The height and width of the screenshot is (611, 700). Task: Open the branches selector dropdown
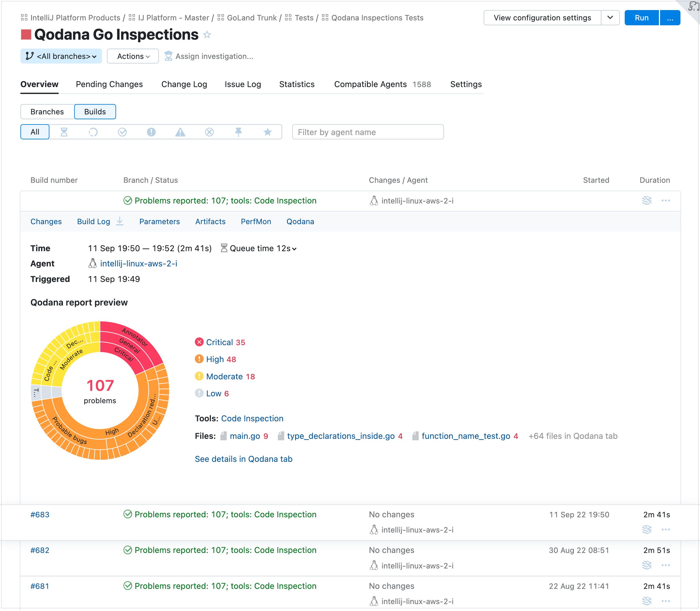tap(61, 56)
